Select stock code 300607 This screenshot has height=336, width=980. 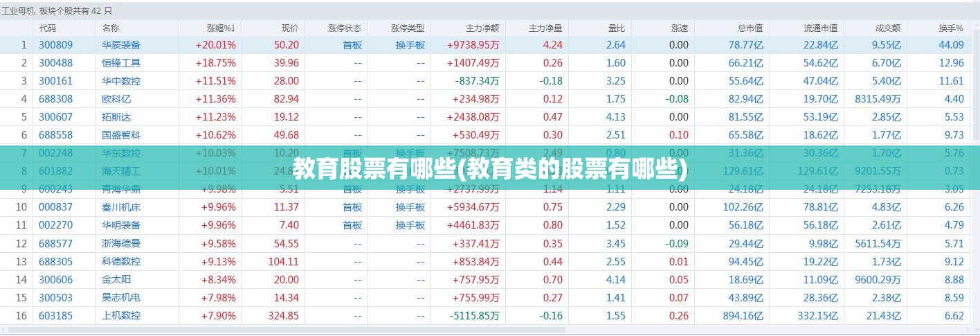[55, 116]
